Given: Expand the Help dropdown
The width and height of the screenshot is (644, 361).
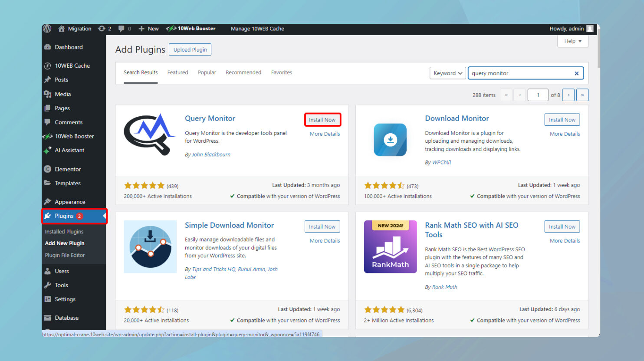Looking at the screenshot, I should [x=572, y=40].
